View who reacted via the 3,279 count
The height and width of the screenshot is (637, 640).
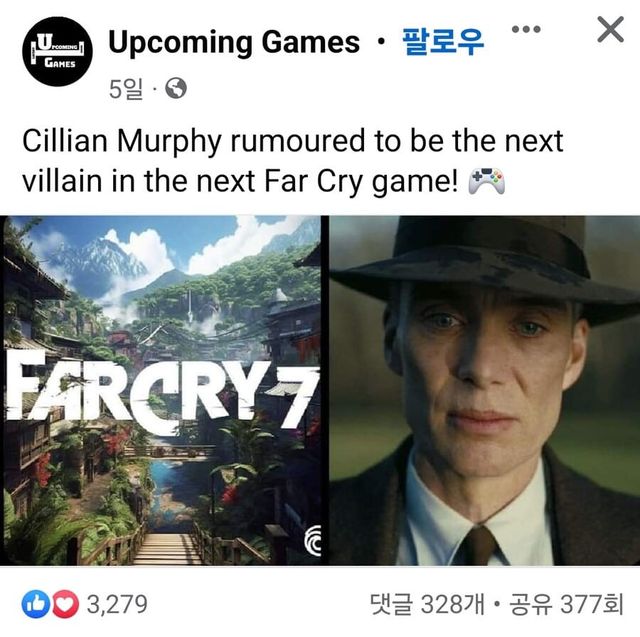coord(117,604)
